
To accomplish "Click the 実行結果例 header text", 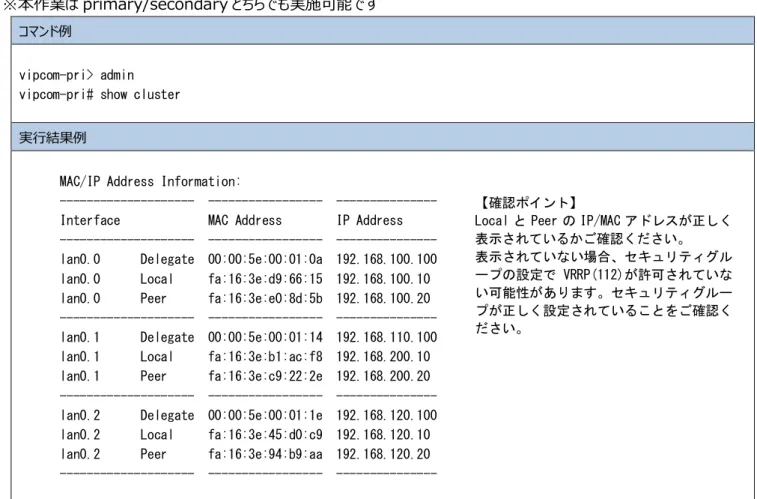I will (52, 138).
